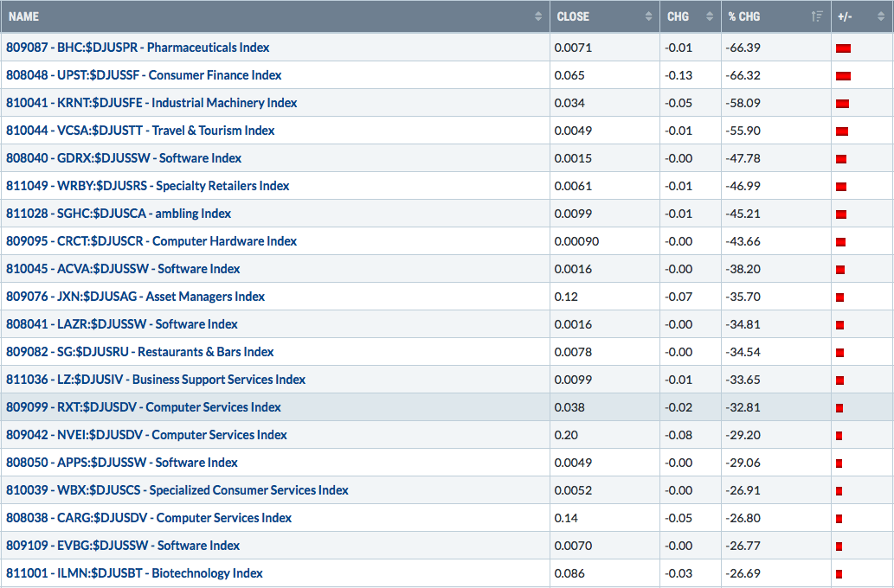Open VCSA Travel & Tourism Index link
The width and height of the screenshot is (894, 588).
pos(140,131)
